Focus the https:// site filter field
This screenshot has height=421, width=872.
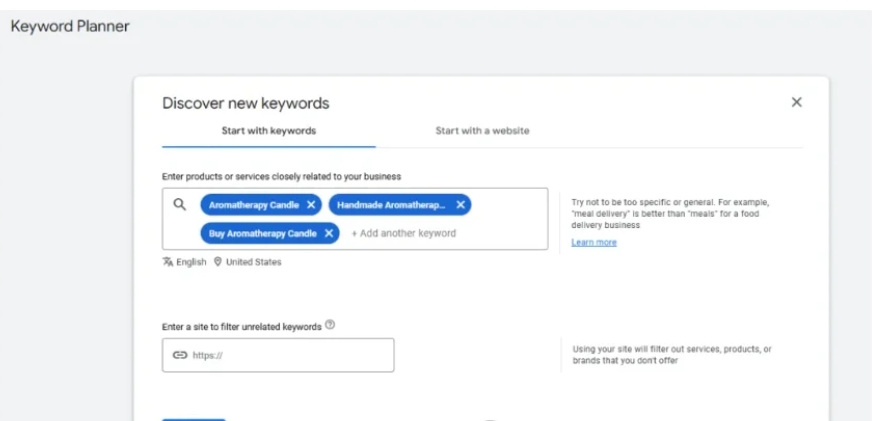278,355
